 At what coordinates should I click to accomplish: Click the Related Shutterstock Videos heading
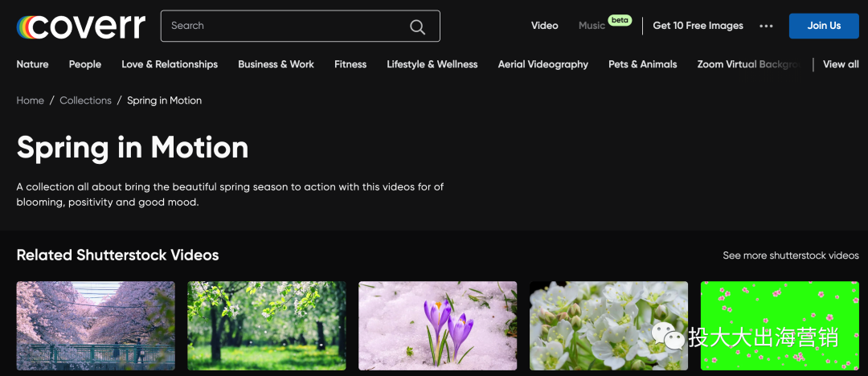[118, 255]
